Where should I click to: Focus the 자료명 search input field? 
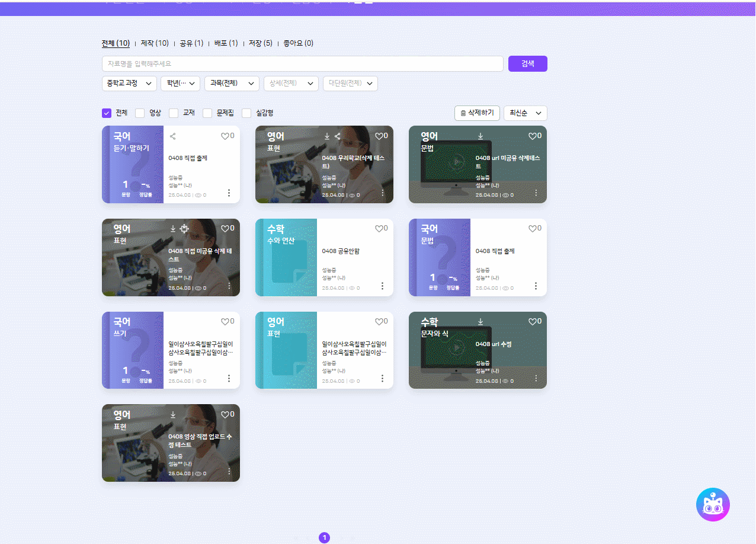point(302,63)
